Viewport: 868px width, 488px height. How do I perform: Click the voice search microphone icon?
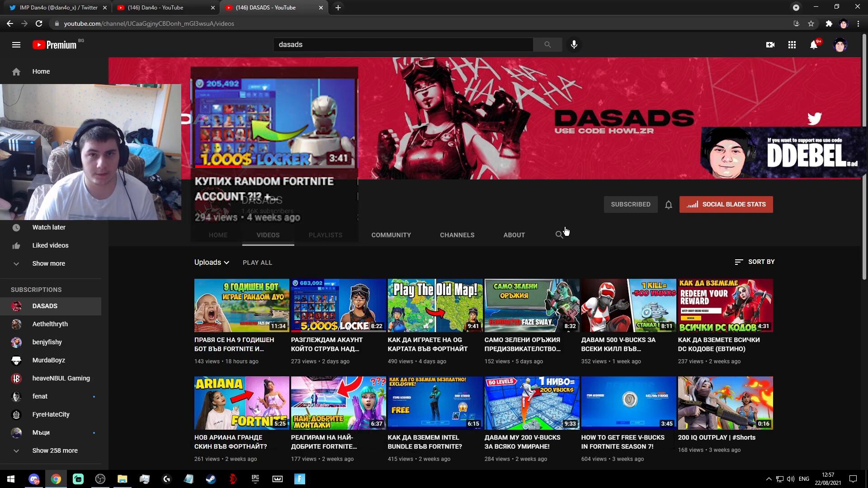(x=574, y=45)
